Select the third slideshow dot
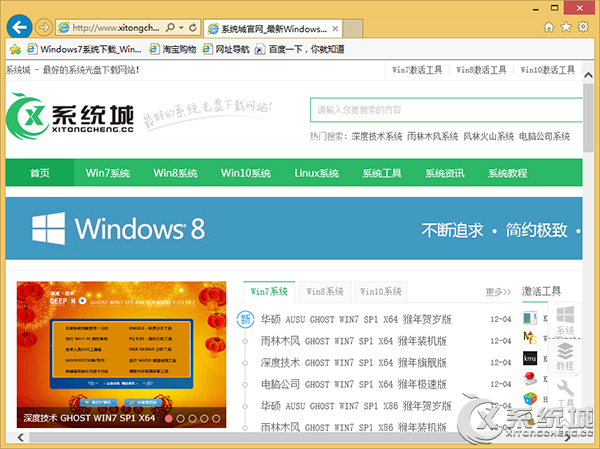The height and width of the screenshot is (449, 600). coord(192,418)
